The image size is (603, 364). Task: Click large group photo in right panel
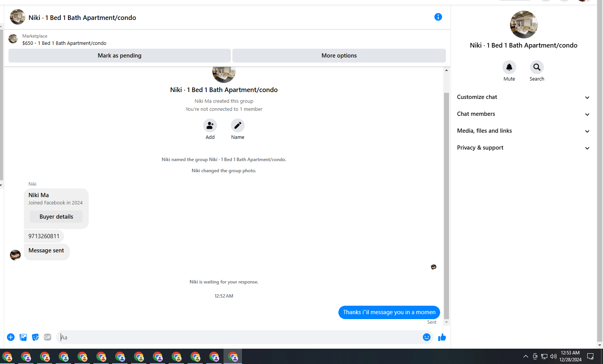tap(524, 25)
